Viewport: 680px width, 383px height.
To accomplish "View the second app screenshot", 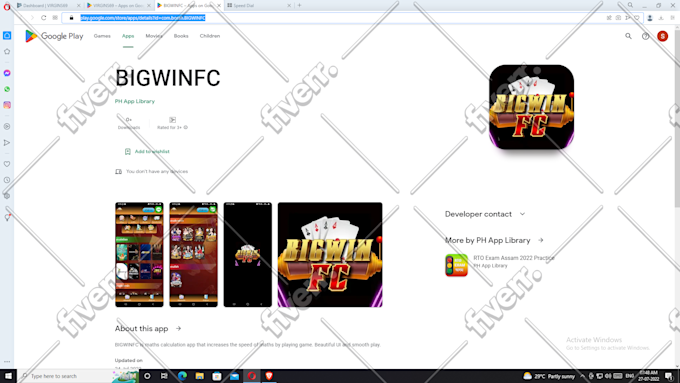I will [193, 255].
